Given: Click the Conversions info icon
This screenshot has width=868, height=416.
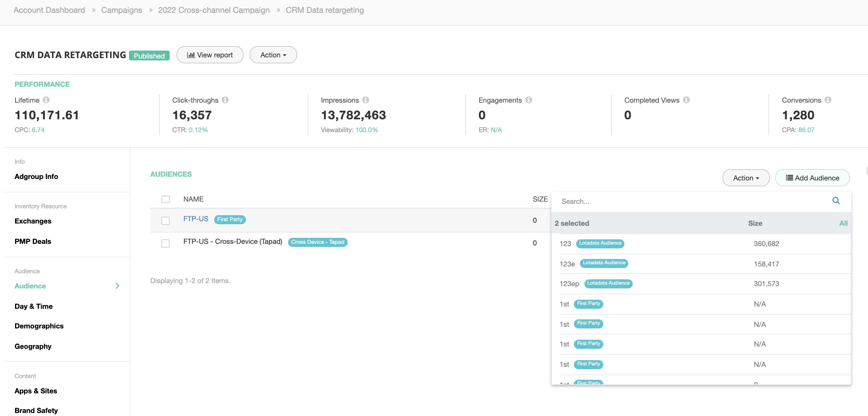Looking at the screenshot, I should pyautogui.click(x=828, y=100).
